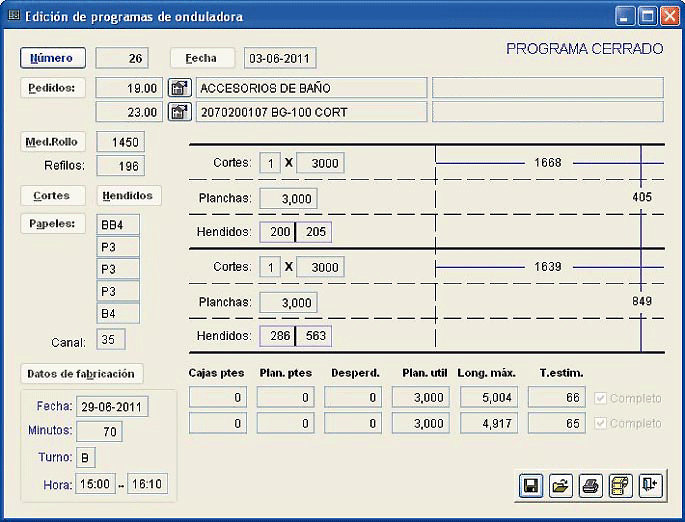The image size is (685, 522).
Task: Click the Pedidos button
Action: (x=52, y=88)
